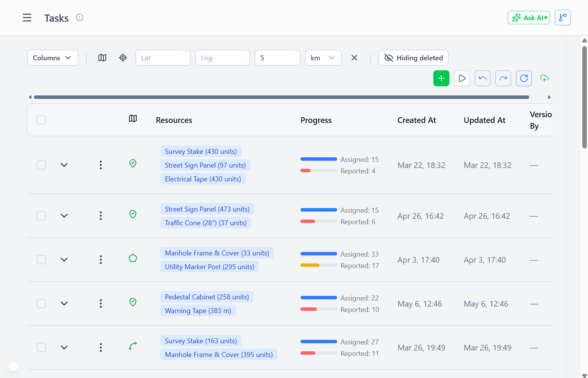
Task: Click the horizontal scroll left arrow
Action: point(30,97)
